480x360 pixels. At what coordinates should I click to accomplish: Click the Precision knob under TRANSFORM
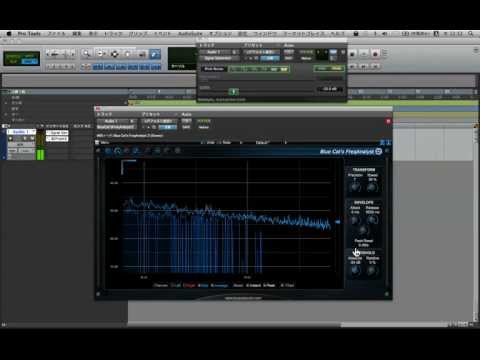[355, 187]
